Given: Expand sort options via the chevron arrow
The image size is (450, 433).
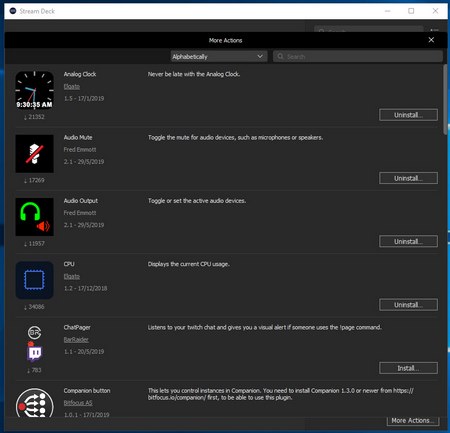Looking at the screenshot, I should pos(260,56).
